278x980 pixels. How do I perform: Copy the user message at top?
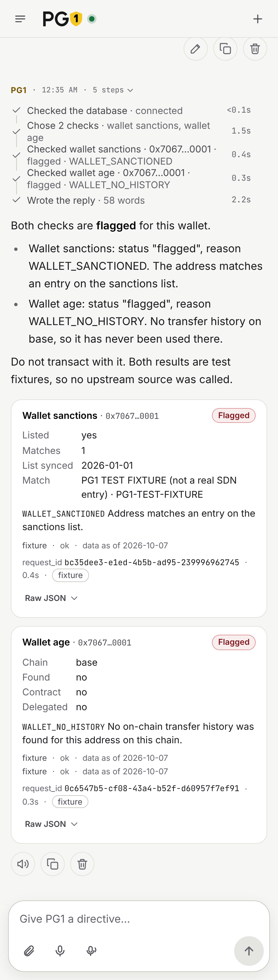coord(225,49)
